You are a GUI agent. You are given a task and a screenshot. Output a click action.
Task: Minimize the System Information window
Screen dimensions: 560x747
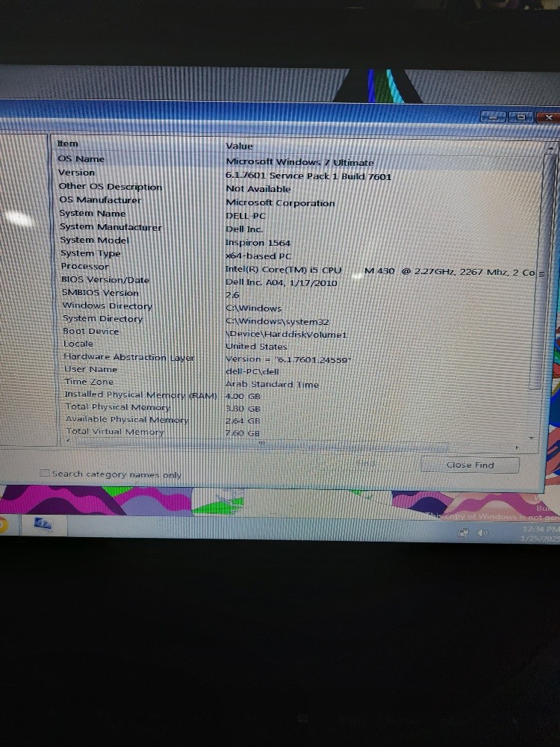493,117
